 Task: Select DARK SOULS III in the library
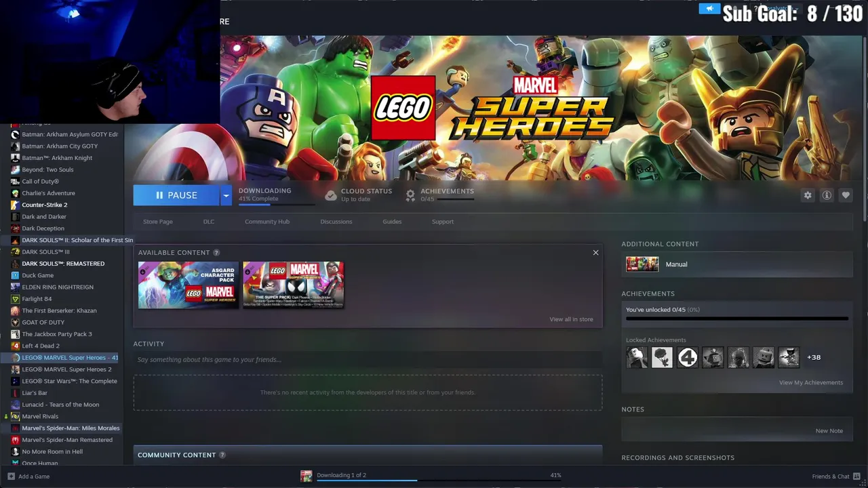click(x=45, y=252)
